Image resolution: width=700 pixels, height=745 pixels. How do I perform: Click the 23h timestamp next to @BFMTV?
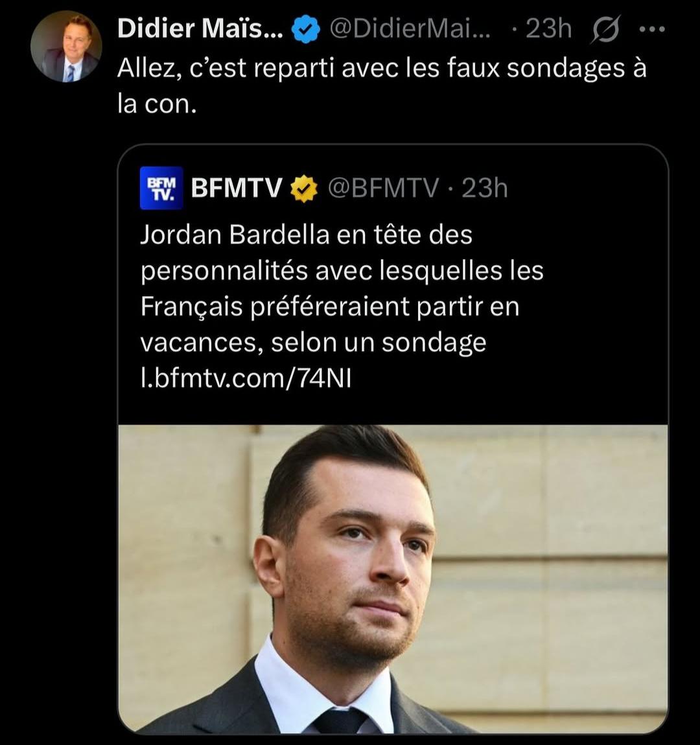pos(485,188)
